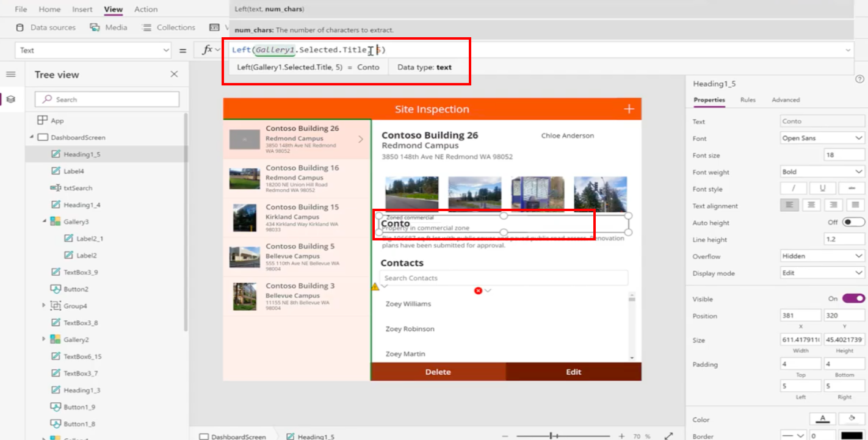This screenshot has width=868, height=440.
Task: Open the Action menu tab
Action: (x=146, y=9)
